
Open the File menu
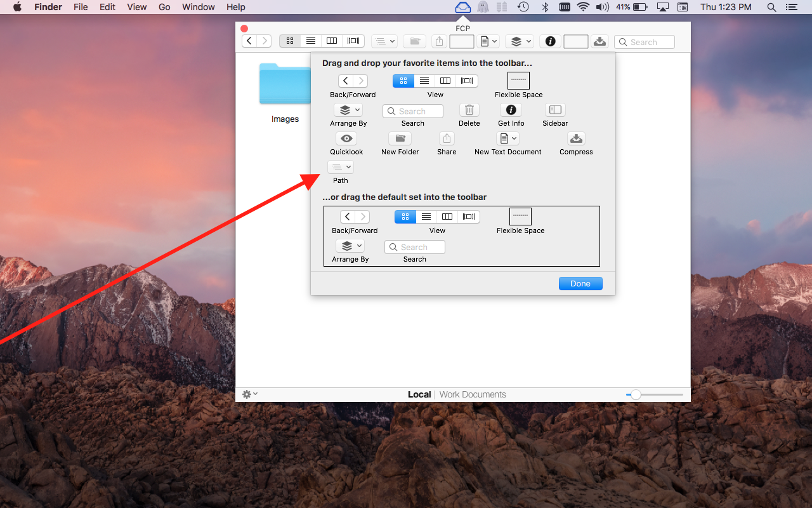pyautogui.click(x=81, y=7)
